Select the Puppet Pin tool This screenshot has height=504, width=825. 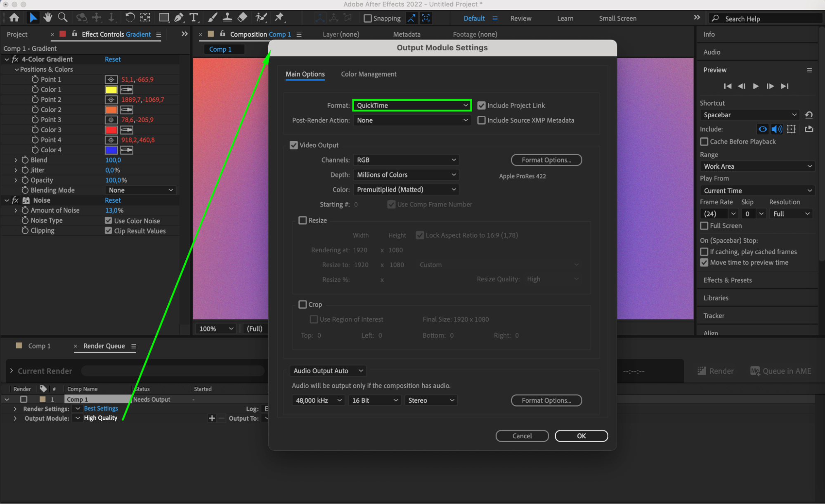[x=279, y=17]
